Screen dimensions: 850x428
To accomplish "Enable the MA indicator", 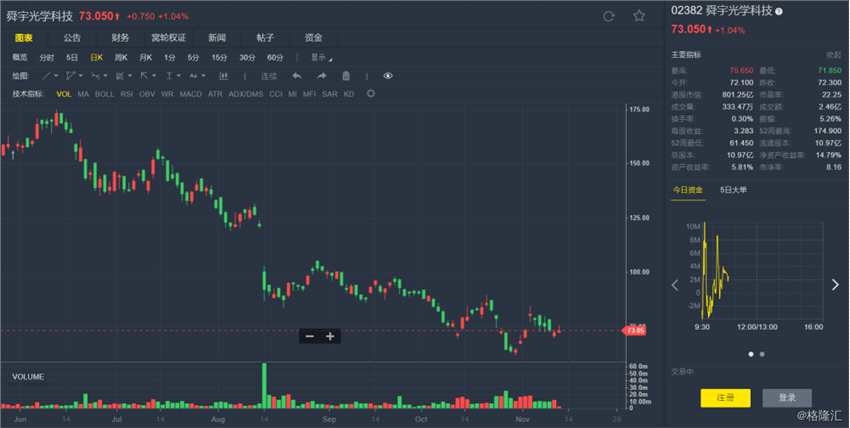I will click(83, 94).
